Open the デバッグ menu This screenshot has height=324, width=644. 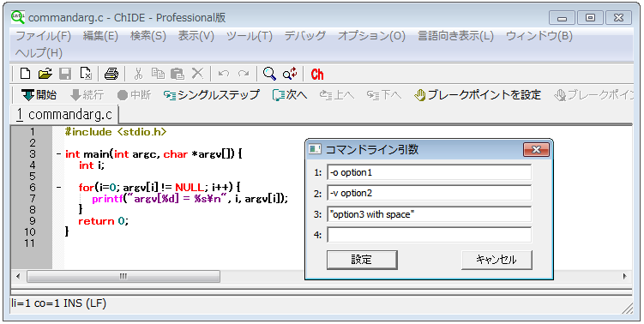point(304,36)
